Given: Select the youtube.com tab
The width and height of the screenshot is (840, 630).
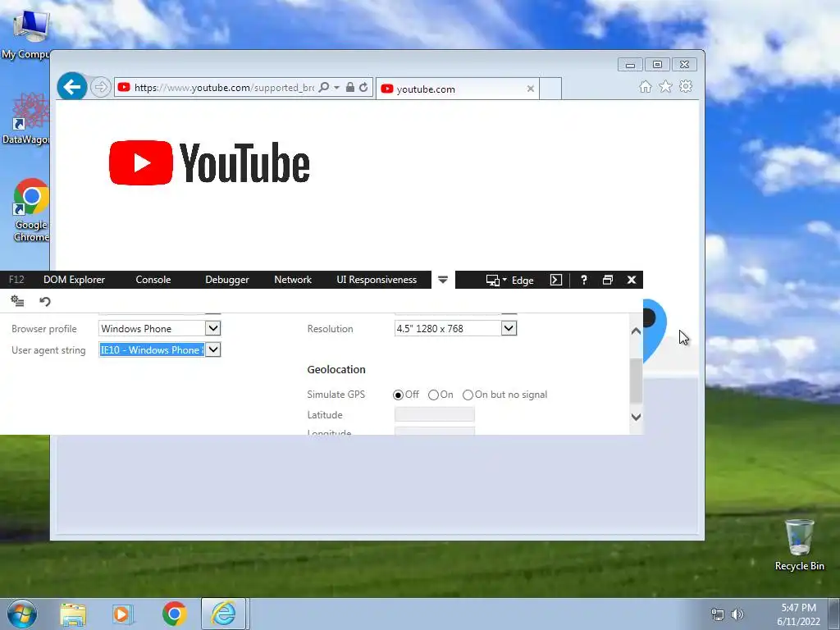Looking at the screenshot, I should click(x=457, y=89).
